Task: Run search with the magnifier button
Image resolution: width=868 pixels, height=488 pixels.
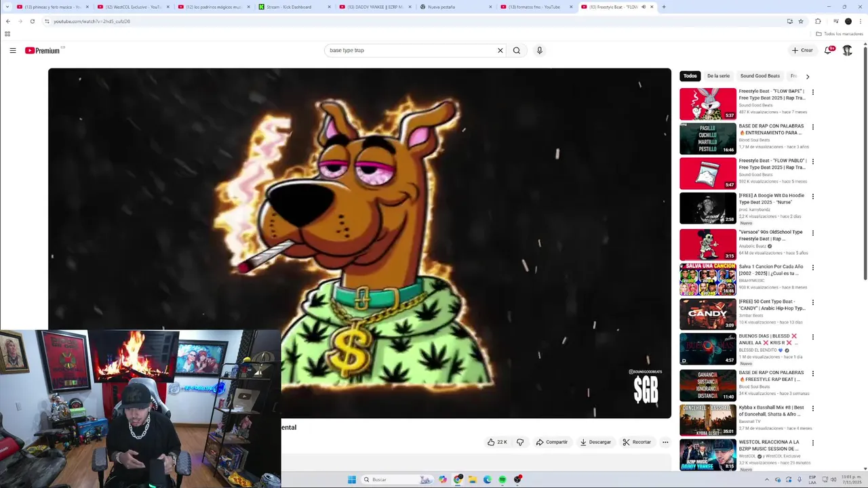Action: [x=517, y=50]
